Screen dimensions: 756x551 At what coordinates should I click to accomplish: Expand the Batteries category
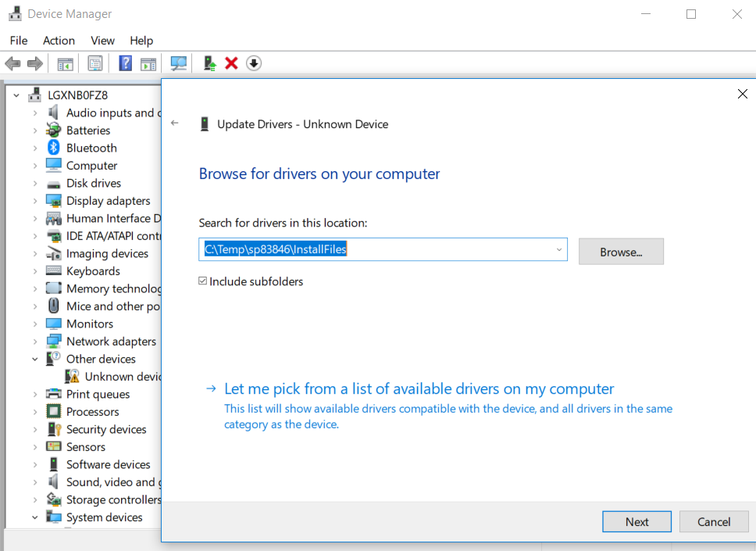pyautogui.click(x=35, y=131)
